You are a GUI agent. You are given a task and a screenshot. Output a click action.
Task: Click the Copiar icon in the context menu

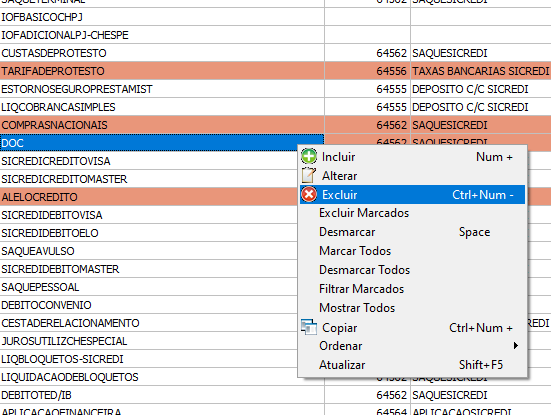(x=309, y=327)
